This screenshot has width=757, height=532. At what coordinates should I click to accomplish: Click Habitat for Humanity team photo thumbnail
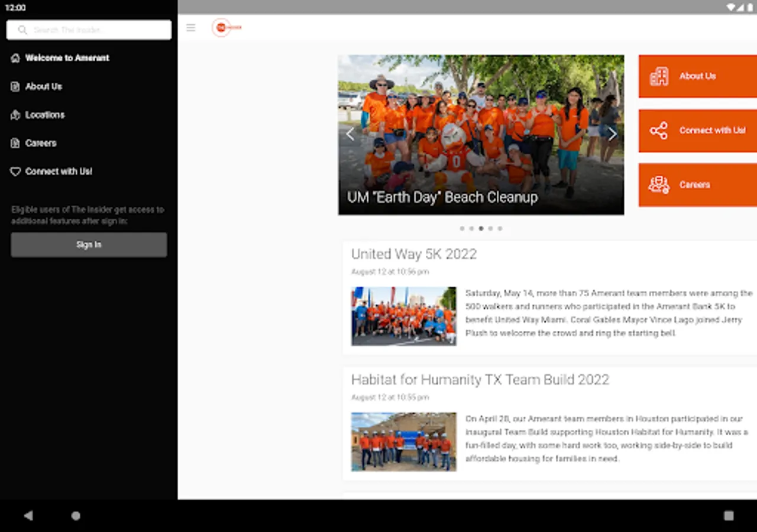click(404, 442)
